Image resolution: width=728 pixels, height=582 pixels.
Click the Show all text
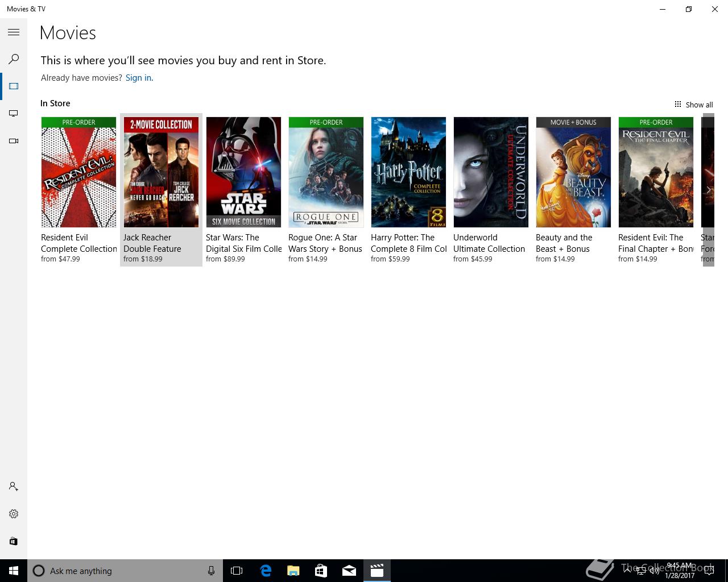(699, 105)
